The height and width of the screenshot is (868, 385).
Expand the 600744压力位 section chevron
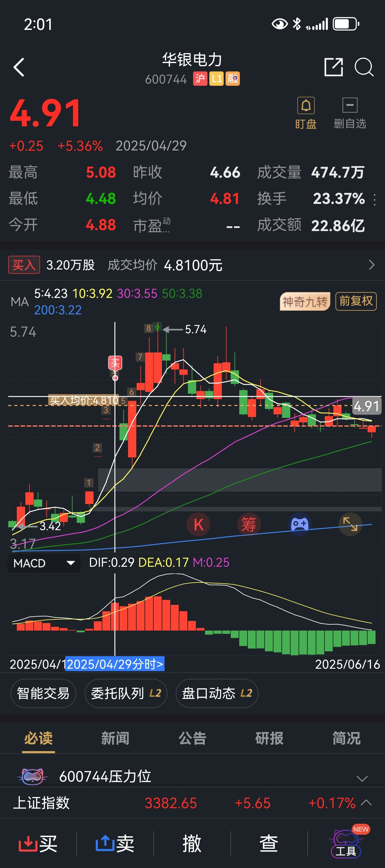click(362, 778)
